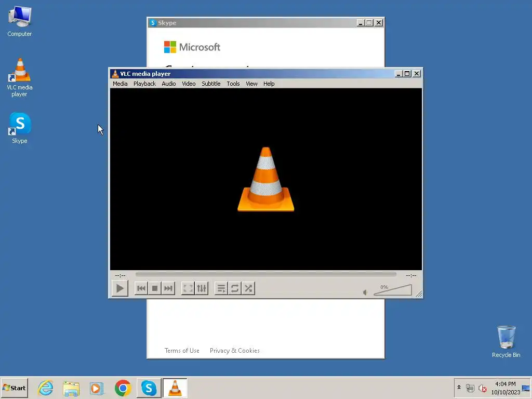Open Terms of Use link in Skype window
The image size is (532, 399).
click(x=182, y=351)
